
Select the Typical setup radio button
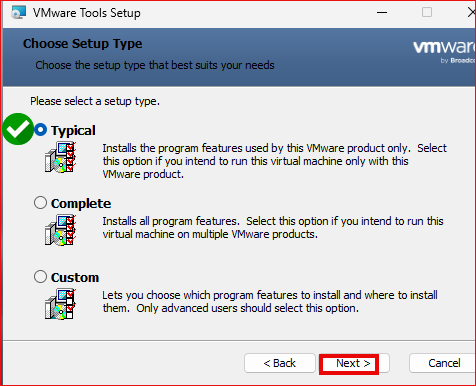pos(40,130)
